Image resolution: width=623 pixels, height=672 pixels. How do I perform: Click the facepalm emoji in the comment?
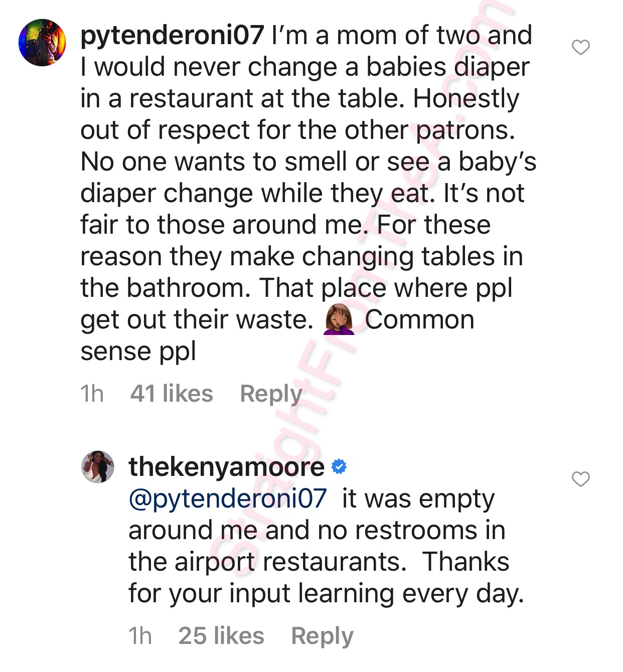pos(339,320)
